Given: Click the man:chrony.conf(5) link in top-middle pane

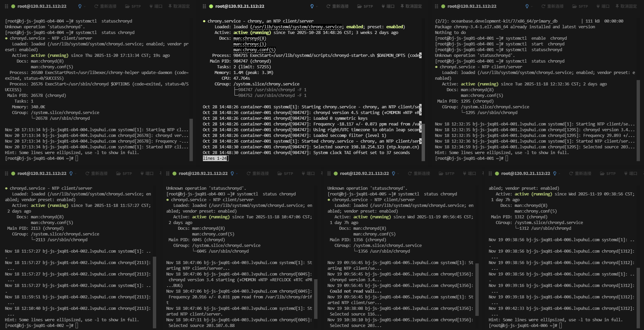Looking at the screenshot, I should (254, 50).
